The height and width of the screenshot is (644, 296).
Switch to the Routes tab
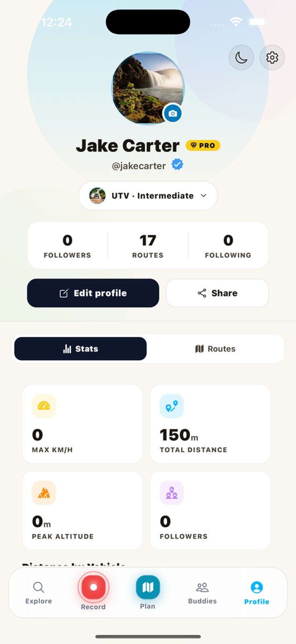pyautogui.click(x=216, y=349)
